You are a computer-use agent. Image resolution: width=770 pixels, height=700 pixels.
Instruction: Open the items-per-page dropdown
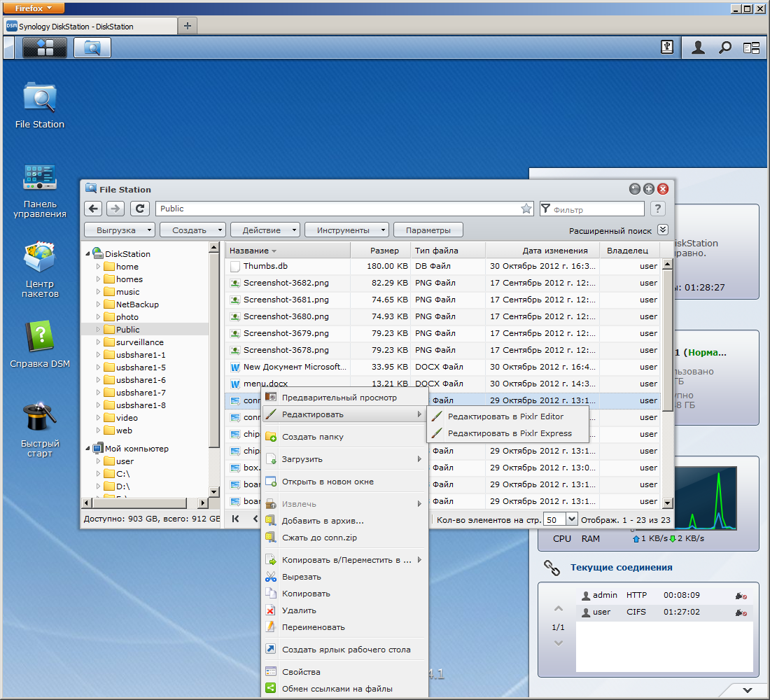coord(571,519)
